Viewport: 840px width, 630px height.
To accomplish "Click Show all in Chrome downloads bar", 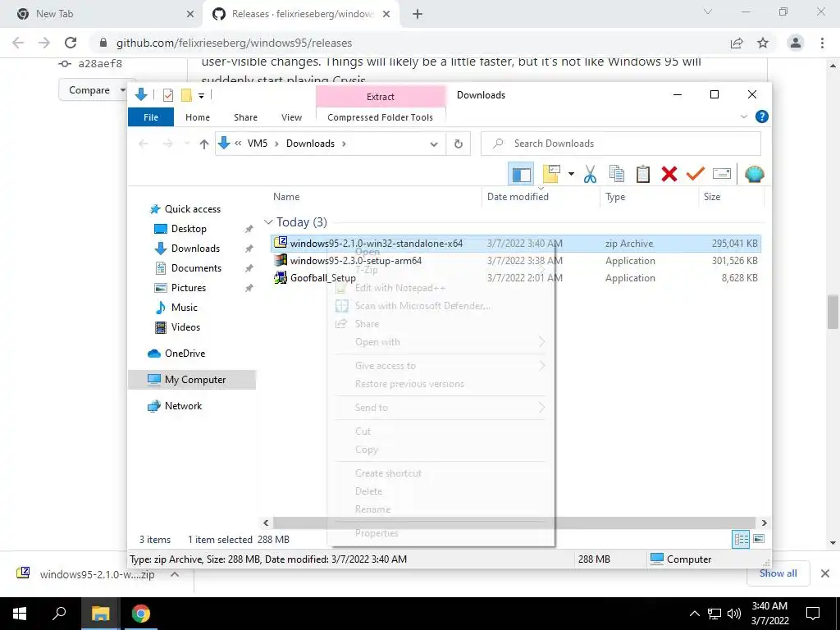I will 778,573.
